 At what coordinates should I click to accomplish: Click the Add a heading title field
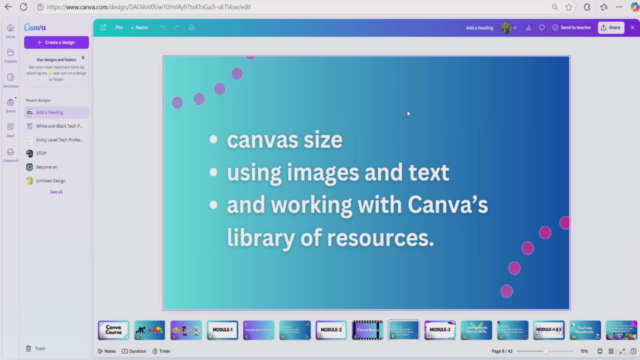480,28
